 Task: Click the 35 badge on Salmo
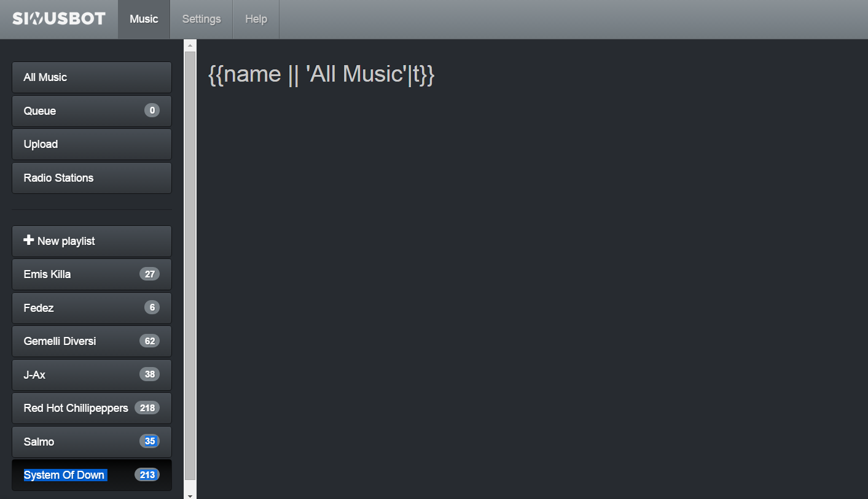pos(149,441)
